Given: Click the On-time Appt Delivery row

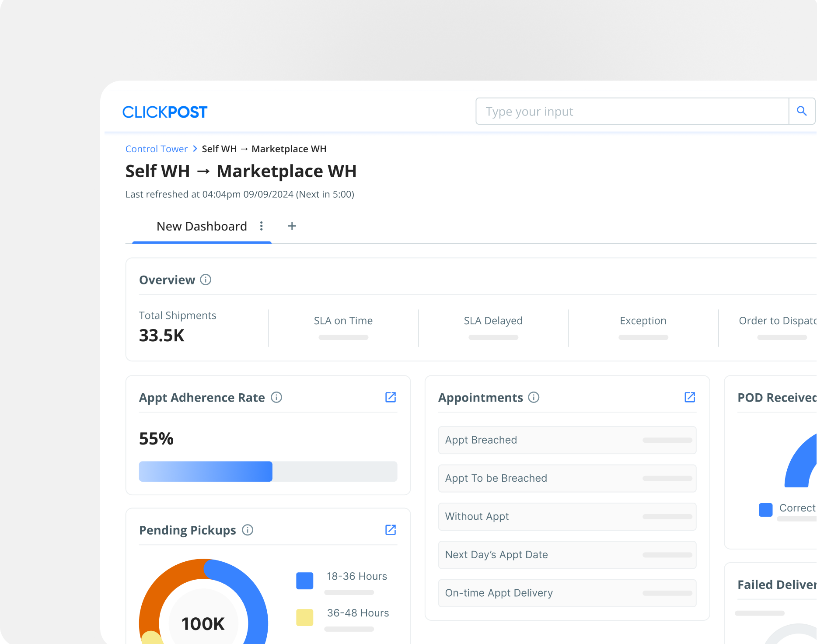Looking at the screenshot, I should pyautogui.click(x=567, y=593).
